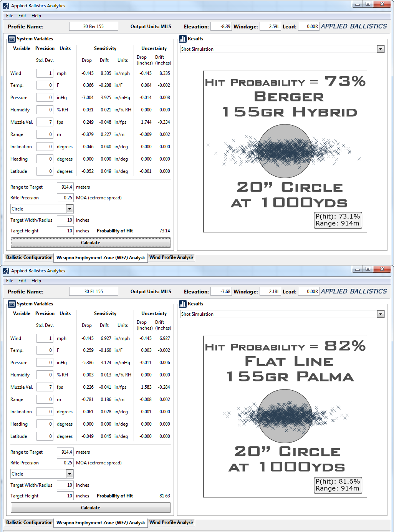Click Elevation field showing -7.68

click(x=221, y=292)
